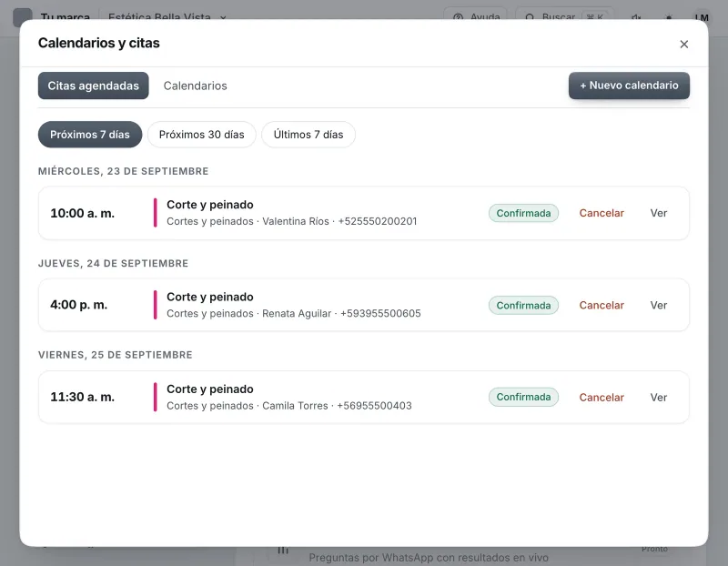View Valentina Ríos's appointment details
Image resolution: width=728 pixels, height=566 pixels.
pos(658,213)
